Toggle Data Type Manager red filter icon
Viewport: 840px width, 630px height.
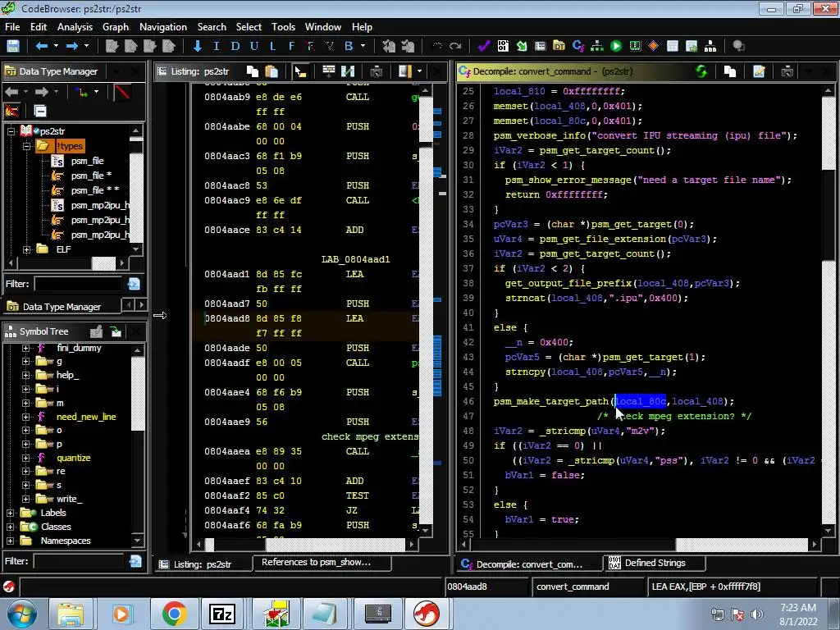click(x=122, y=92)
